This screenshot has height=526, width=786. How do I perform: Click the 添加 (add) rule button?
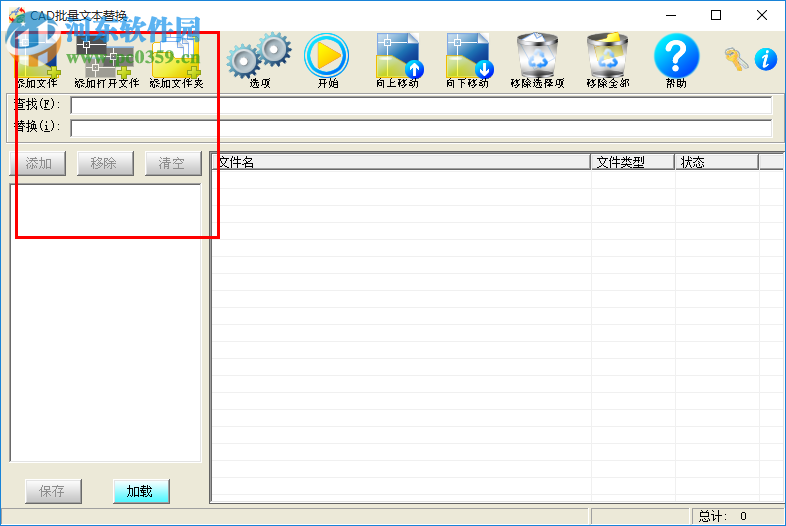point(38,163)
